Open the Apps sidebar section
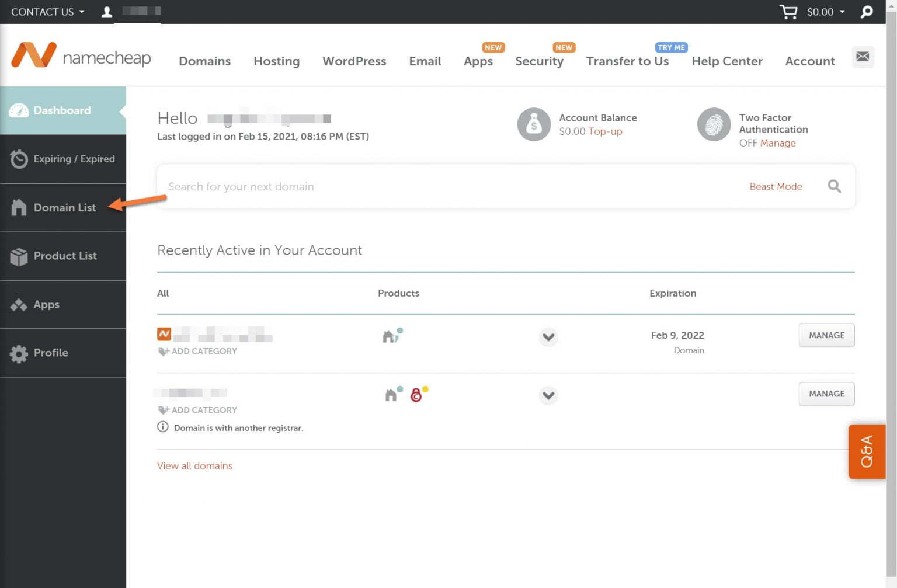Screen dimensions: 897x588 (x=18, y=304)
